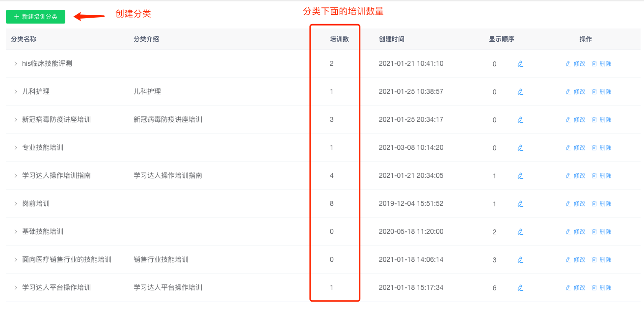Click 修改 for 儿科护理 category

click(x=575, y=92)
